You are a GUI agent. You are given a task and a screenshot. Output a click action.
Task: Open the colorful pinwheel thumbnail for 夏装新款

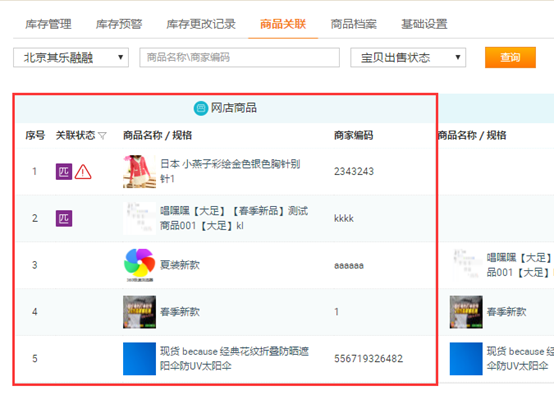(x=140, y=265)
